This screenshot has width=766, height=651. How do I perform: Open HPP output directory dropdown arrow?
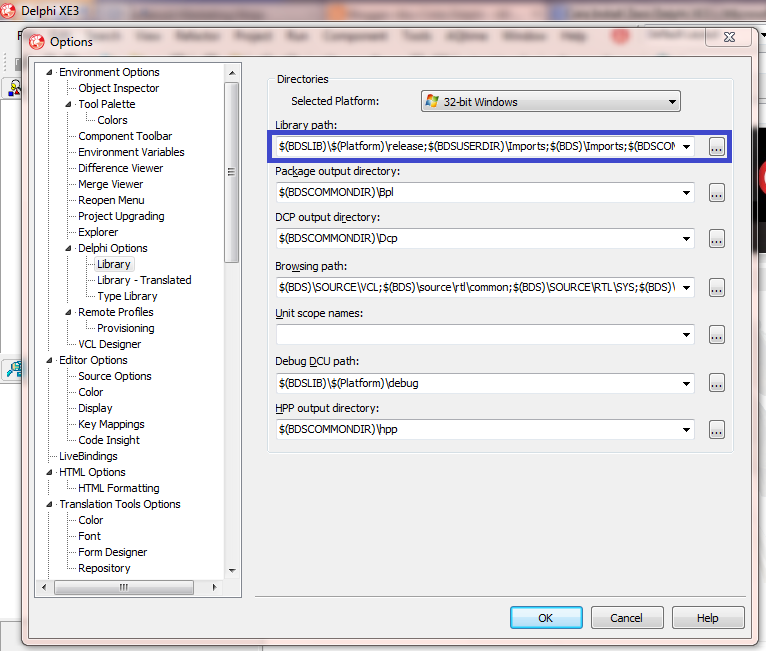[686, 430]
